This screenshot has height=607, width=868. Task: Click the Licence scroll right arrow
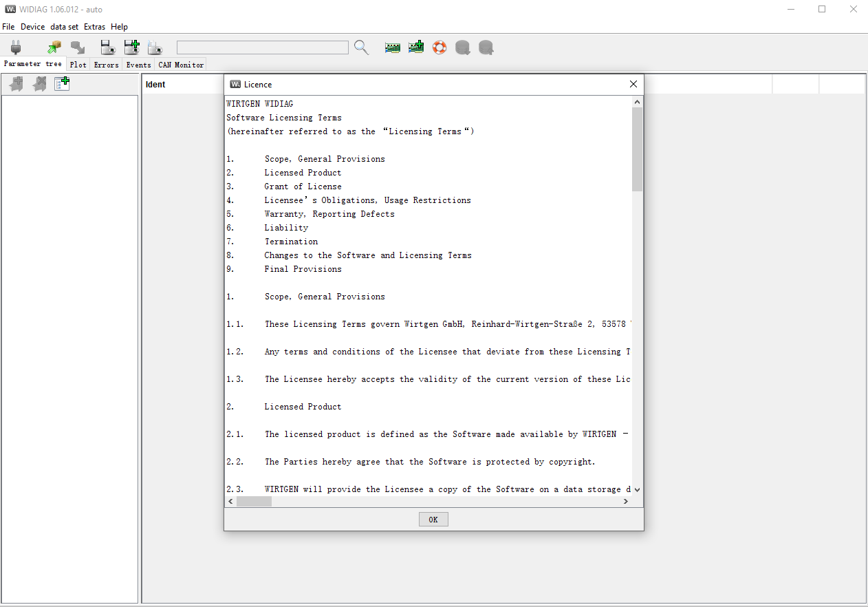[626, 502]
